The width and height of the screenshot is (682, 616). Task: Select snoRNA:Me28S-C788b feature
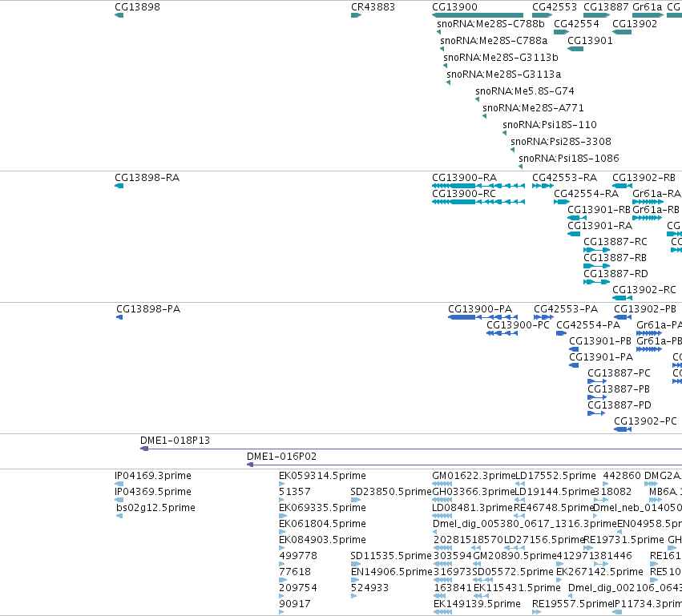[x=438, y=32]
